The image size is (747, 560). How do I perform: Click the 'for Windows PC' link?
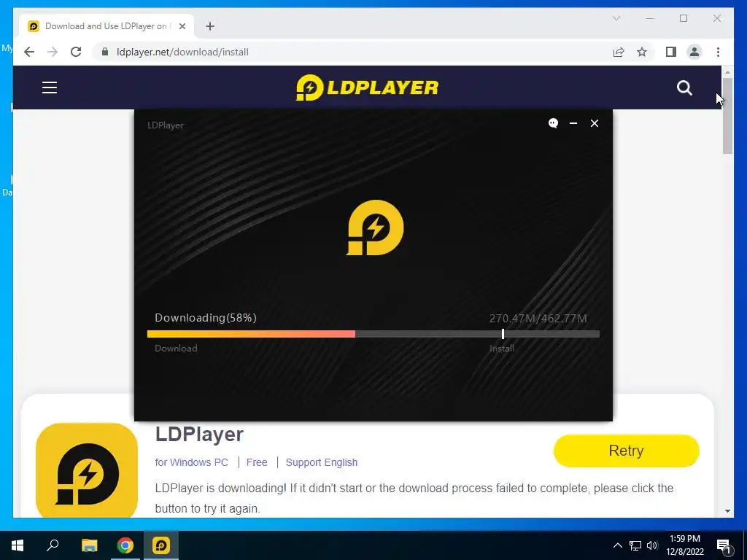pos(192,462)
